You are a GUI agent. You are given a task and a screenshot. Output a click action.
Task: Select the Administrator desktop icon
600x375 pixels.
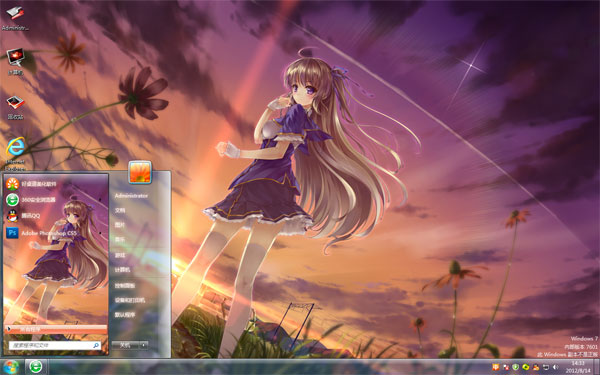15,18
